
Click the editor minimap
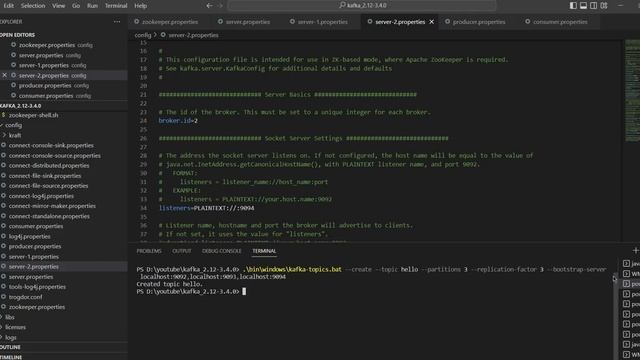[632, 91]
